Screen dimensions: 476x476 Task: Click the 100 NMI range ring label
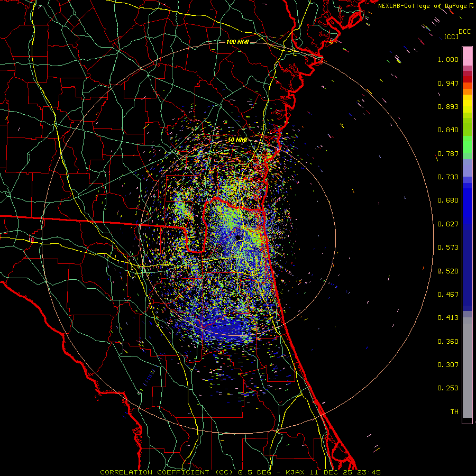237,42
